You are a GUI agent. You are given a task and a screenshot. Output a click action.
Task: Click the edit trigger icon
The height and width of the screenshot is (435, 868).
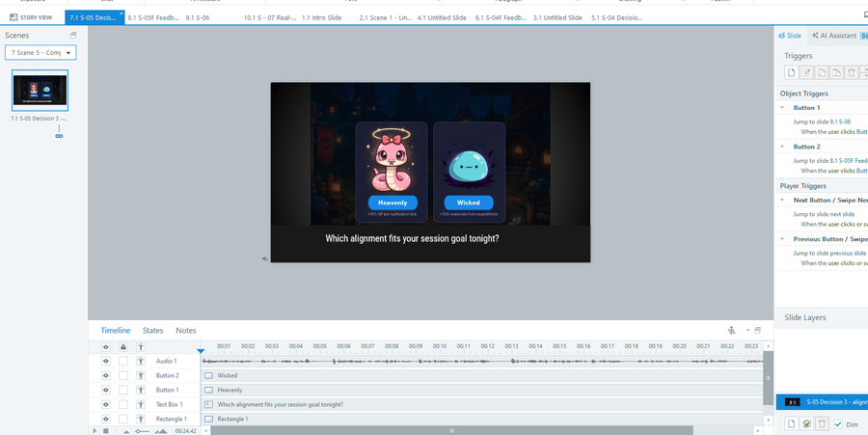(806, 72)
